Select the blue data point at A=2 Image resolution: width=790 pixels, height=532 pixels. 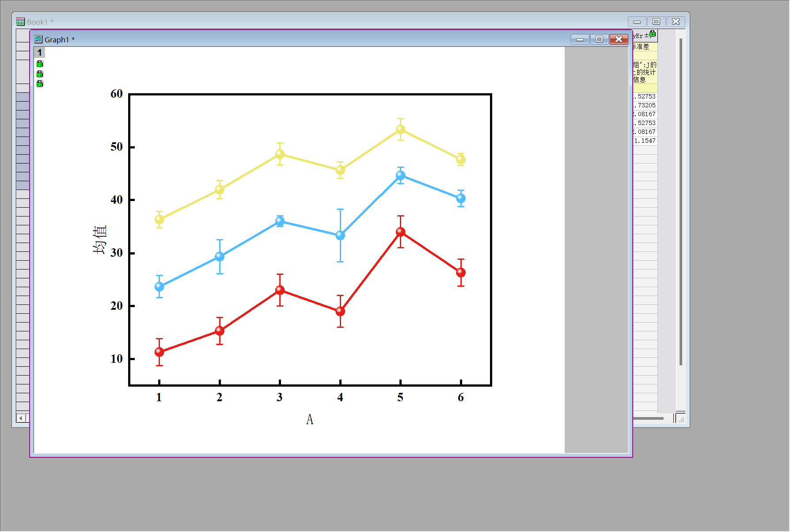[x=220, y=256]
